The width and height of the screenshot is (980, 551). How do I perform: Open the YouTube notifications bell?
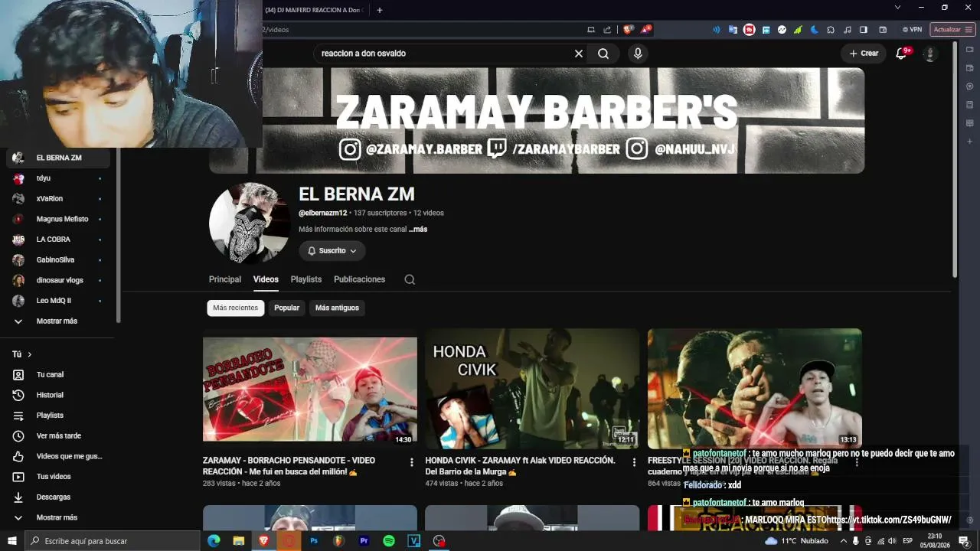tap(902, 54)
